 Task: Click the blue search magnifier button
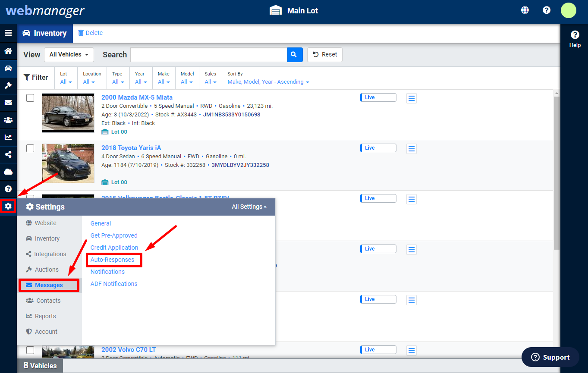(x=295, y=55)
